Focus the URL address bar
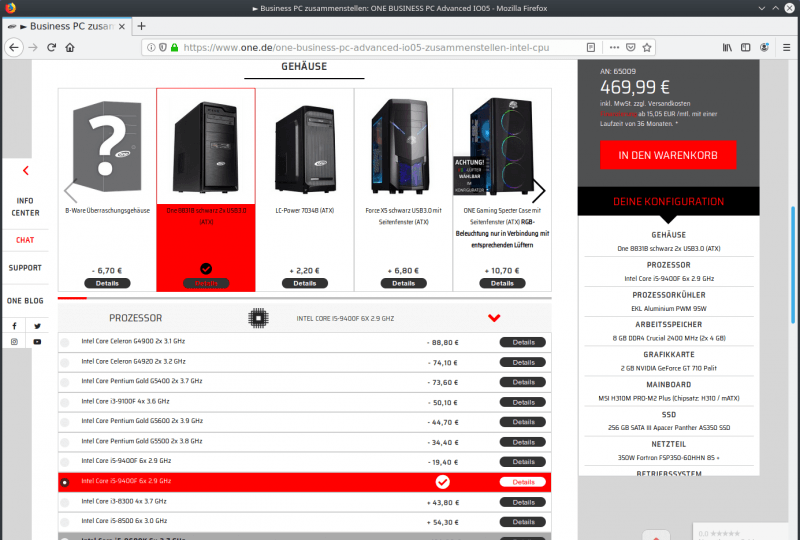Viewport: 800px width, 540px height. click(x=366, y=47)
